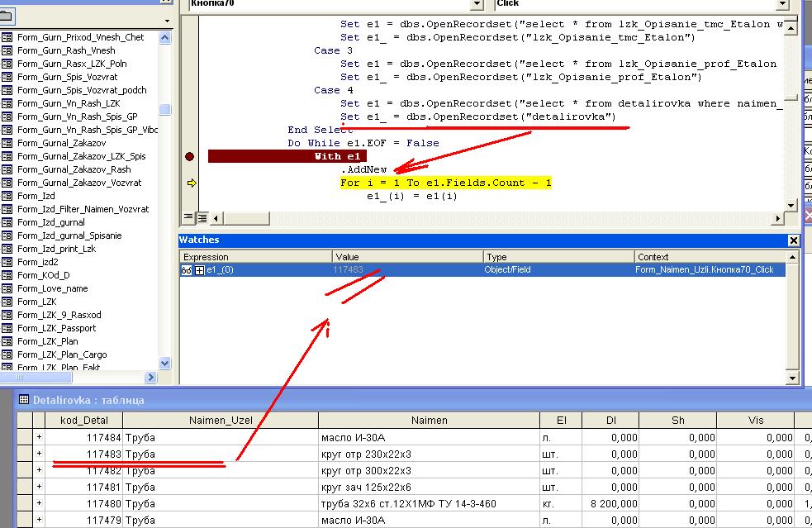Click the form icon beside Form_LZK

[x=7, y=302]
